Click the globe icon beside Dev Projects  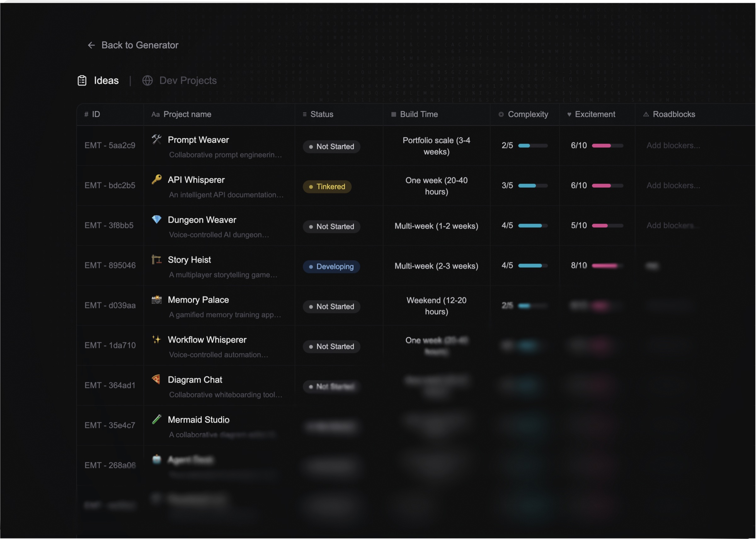(147, 80)
